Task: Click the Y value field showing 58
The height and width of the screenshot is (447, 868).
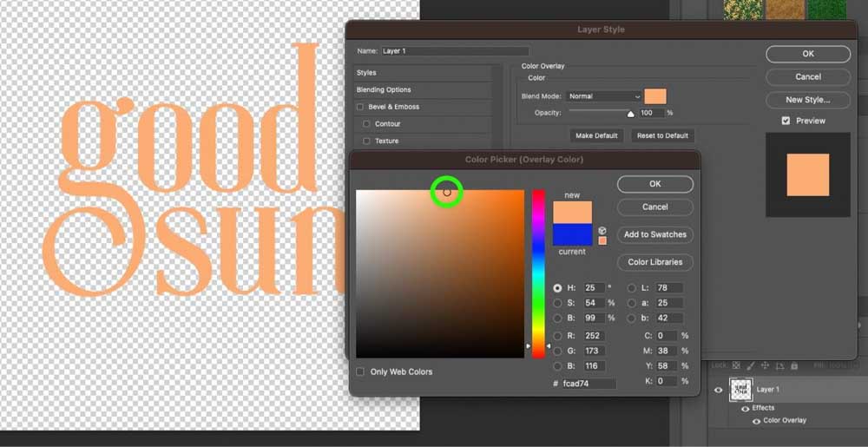Action: [667, 366]
